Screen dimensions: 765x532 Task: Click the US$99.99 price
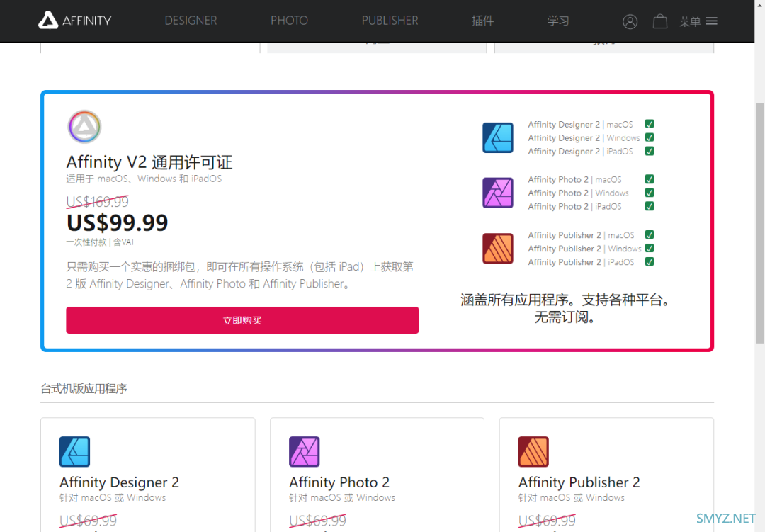click(x=117, y=222)
